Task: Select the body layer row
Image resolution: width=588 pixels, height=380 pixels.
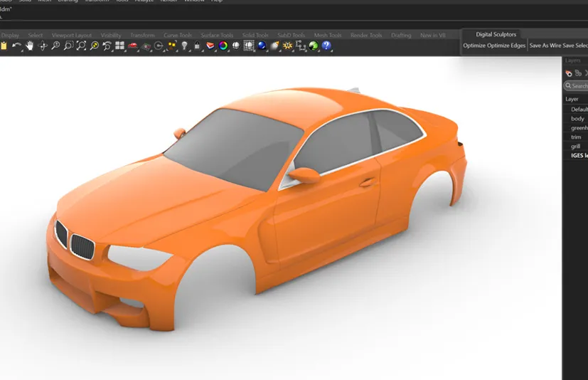Action: (576, 119)
